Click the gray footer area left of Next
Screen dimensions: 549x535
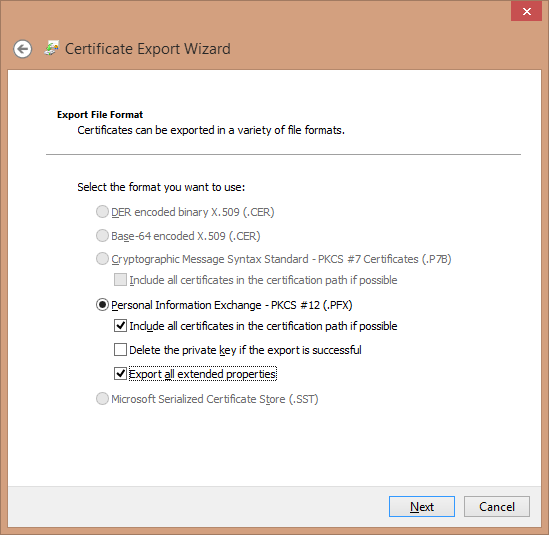pos(198,506)
